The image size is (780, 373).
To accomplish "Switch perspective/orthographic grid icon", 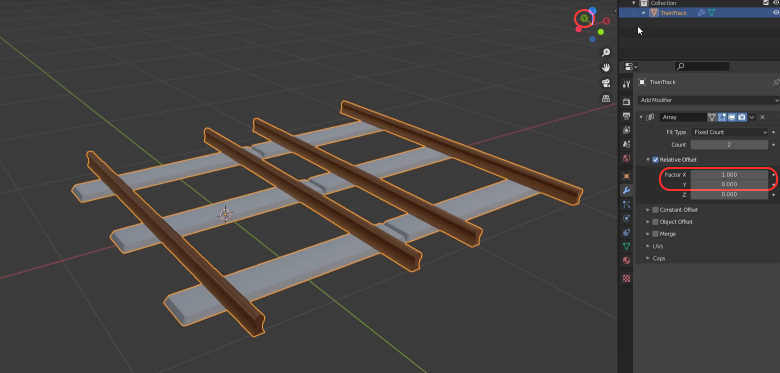I will (606, 98).
